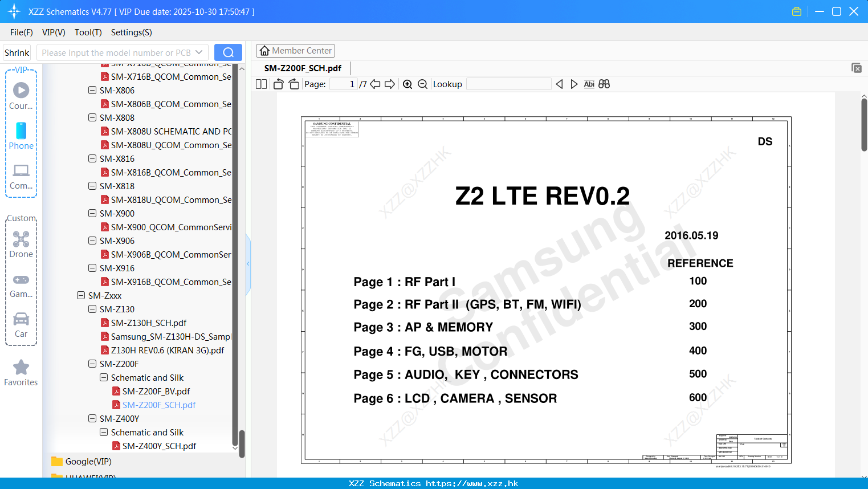Click the Member Center button
The image size is (868, 489).
coord(295,51)
